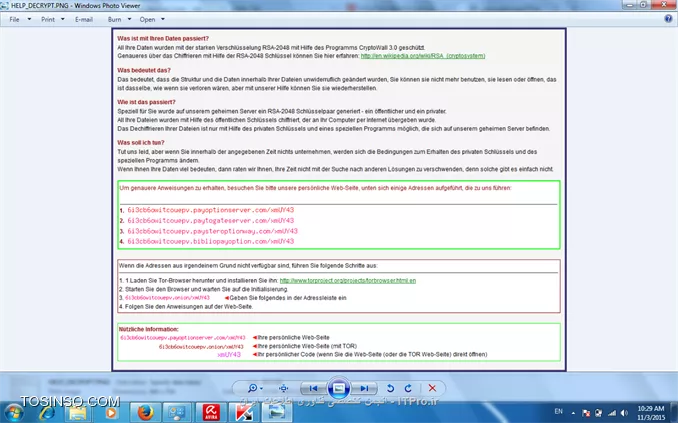Open Firefox from the taskbar
678x423 pixels.
(x=146, y=413)
